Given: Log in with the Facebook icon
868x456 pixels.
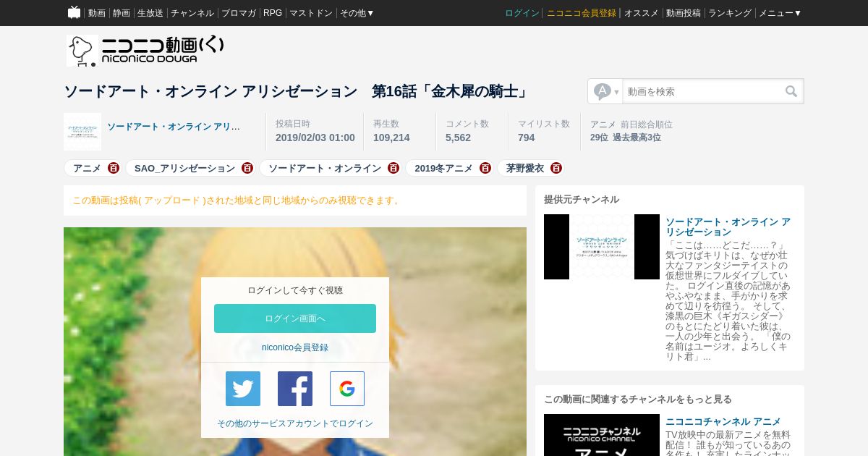Looking at the screenshot, I should (295, 389).
